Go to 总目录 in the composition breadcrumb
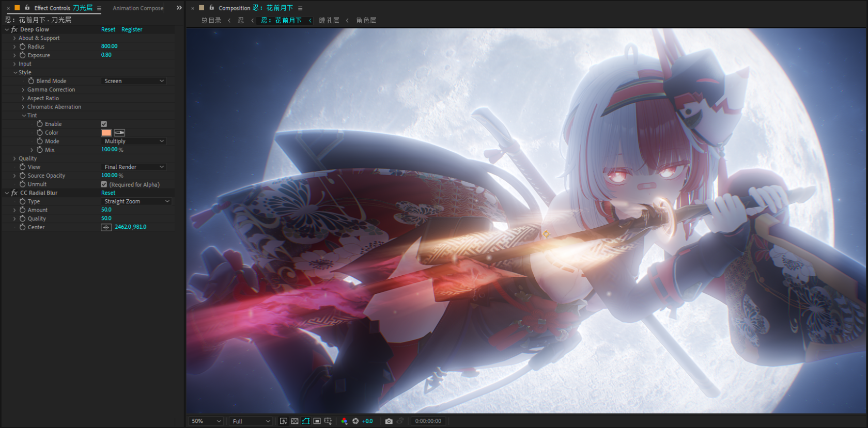 click(211, 21)
